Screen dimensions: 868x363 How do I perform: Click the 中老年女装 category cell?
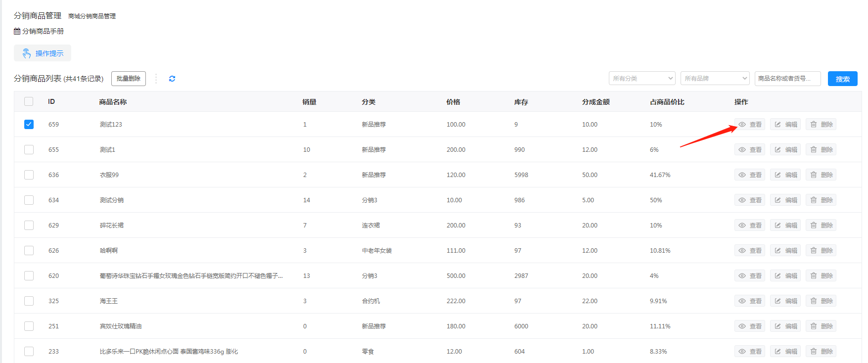point(377,250)
